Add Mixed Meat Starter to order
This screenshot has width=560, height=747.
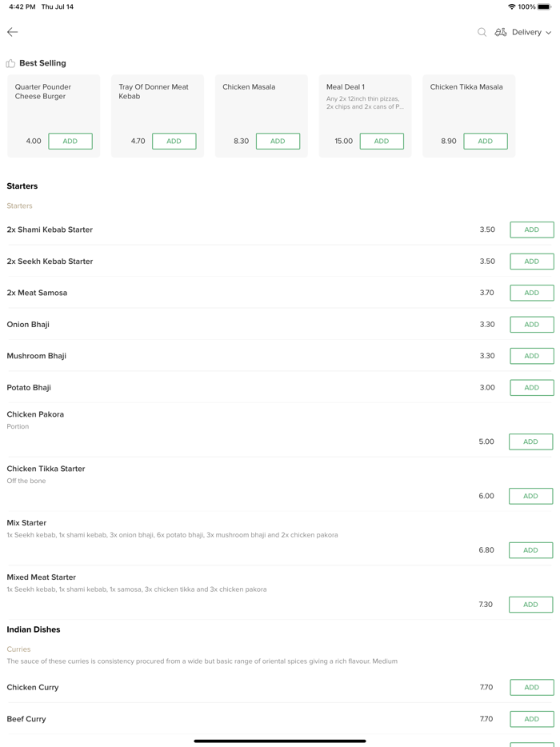(x=530, y=605)
